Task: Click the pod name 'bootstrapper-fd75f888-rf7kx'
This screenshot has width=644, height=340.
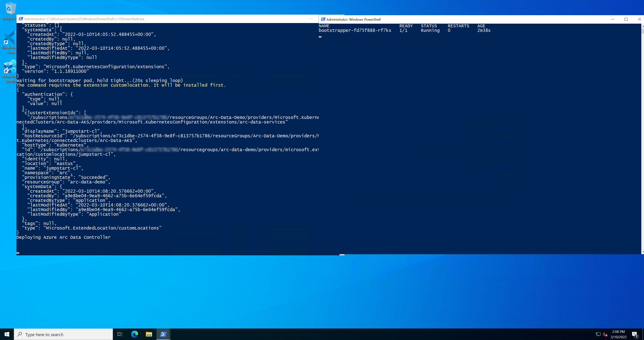Action: pyautogui.click(x=355, y=30)
